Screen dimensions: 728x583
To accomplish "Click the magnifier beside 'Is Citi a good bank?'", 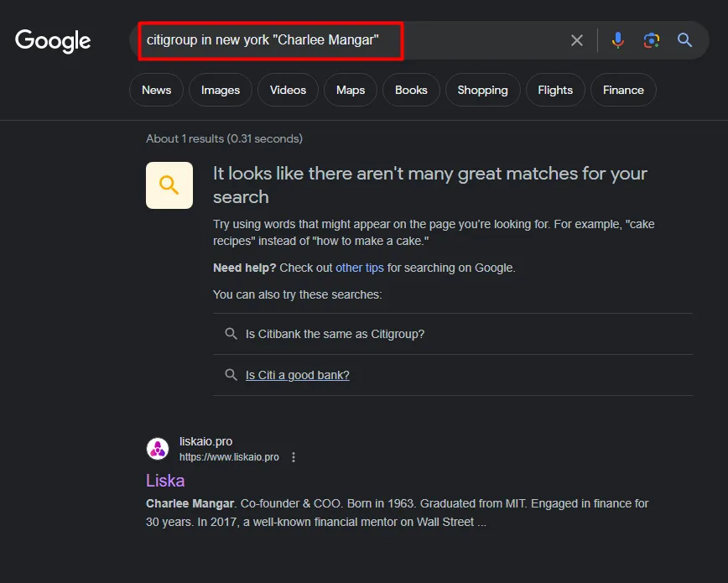I will coord(231,374).
